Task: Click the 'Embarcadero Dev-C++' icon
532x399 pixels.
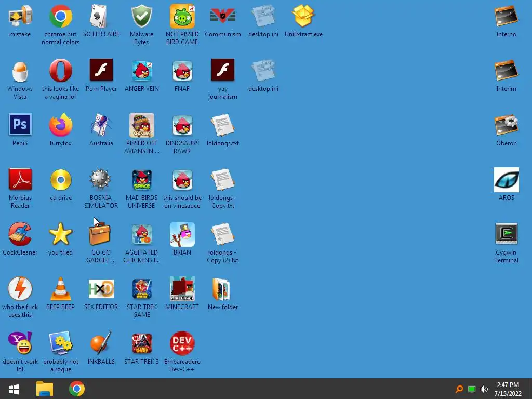Action: (182, 343)
